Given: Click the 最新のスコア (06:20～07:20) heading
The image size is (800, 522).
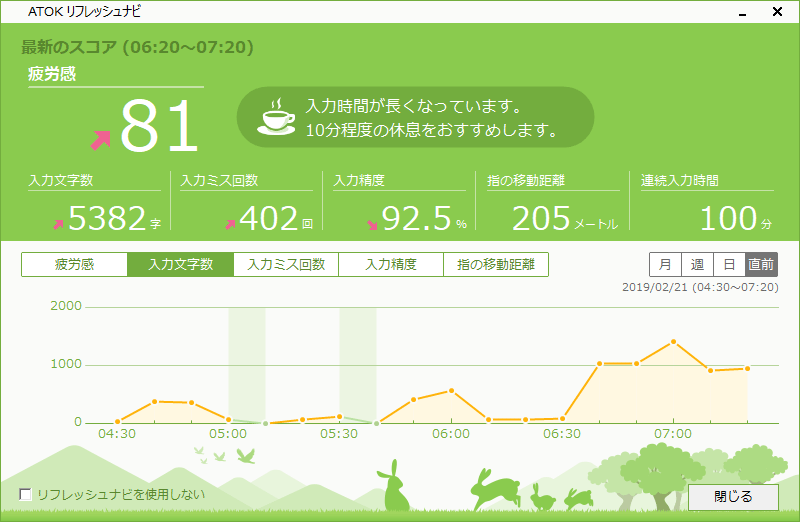Looking at the screenshot, I should click(x=137, y=47).
